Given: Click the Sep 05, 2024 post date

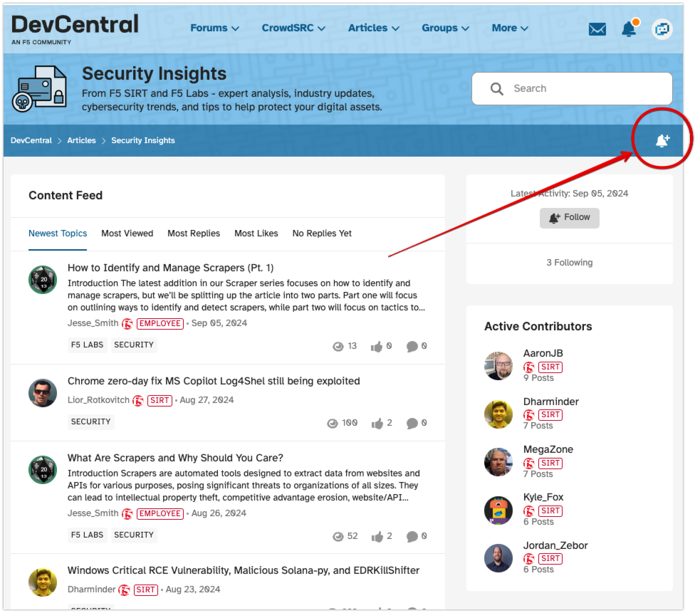Looking at the screenshot, I should [x=219, y=323].
